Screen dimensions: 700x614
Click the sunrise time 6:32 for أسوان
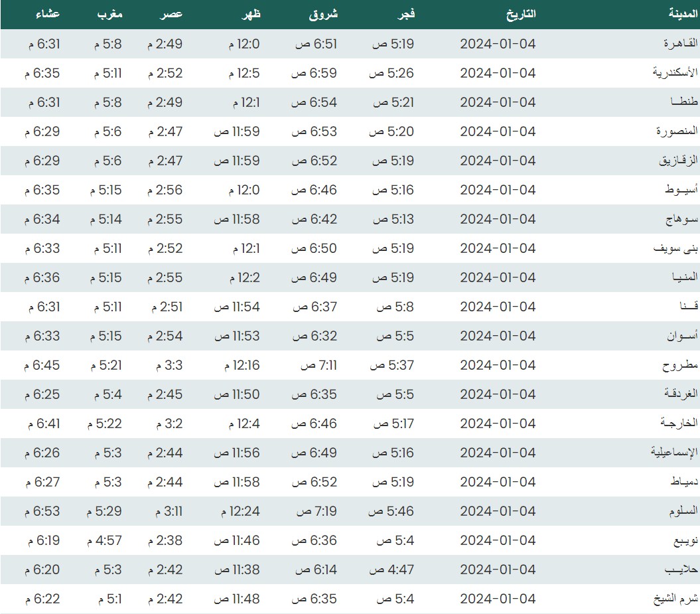[x=316, y=336]
